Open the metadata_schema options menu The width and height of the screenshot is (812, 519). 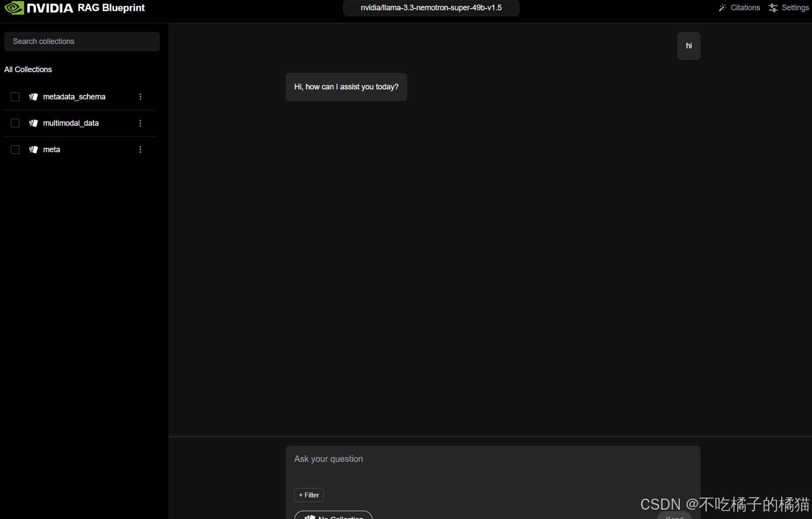coord(140,97)
